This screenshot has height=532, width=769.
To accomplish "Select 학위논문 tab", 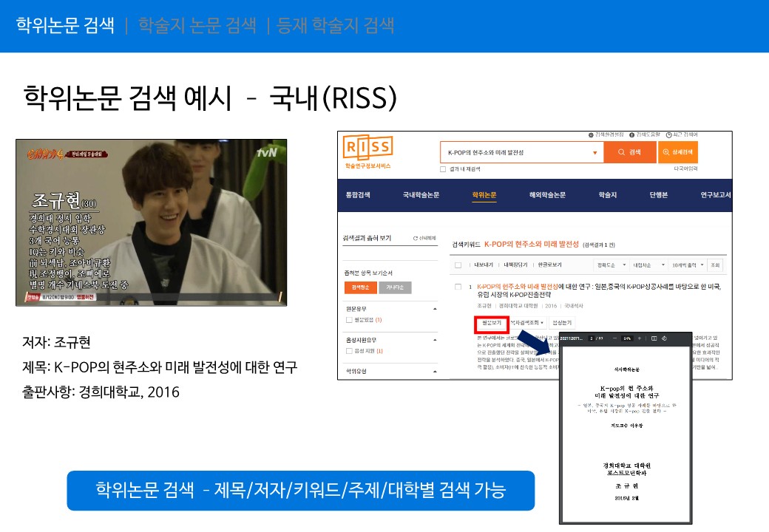I will pos(484,195).
